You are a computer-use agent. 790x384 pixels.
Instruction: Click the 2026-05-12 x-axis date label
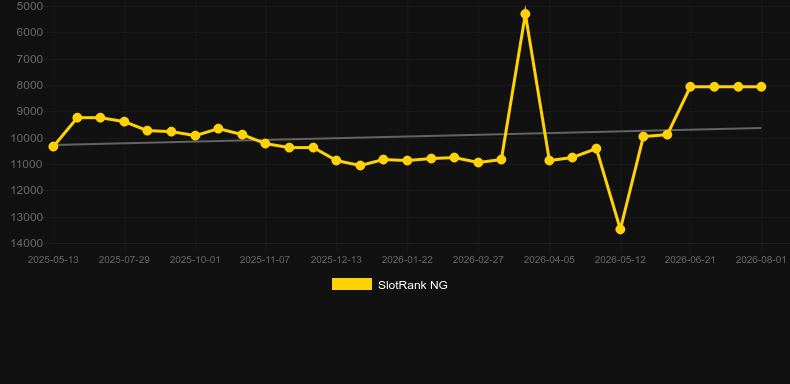[620, 260]
